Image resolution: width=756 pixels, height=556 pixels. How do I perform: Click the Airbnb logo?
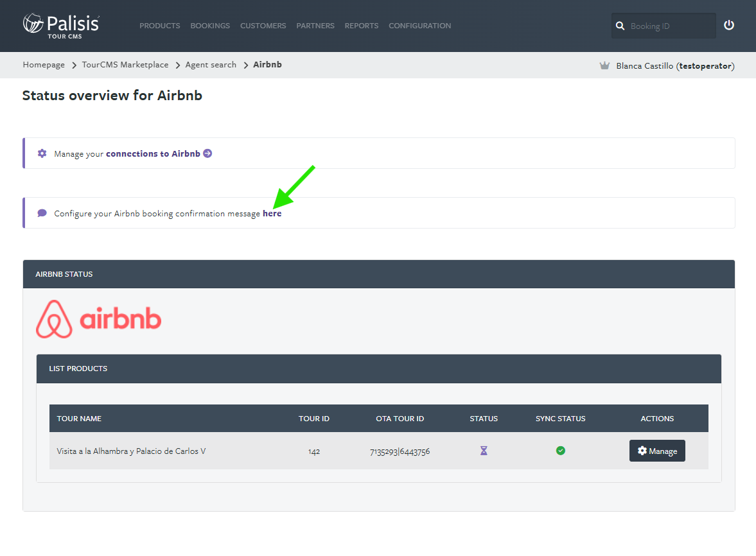(x=98, y=319)
